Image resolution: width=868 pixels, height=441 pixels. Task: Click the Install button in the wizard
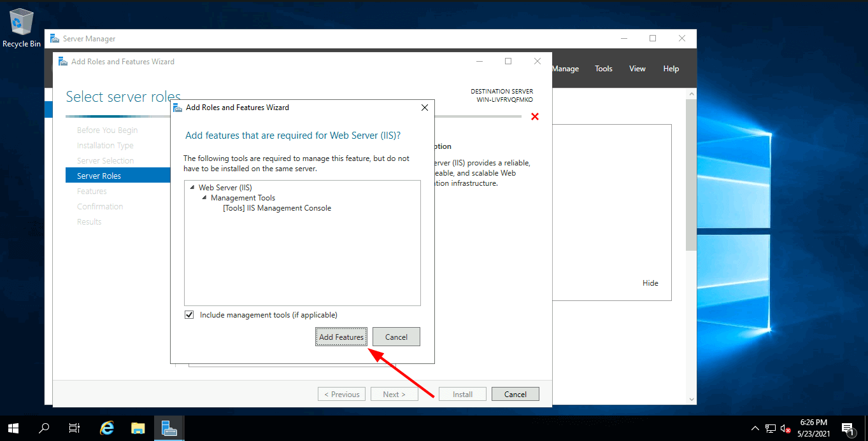click(462, 394)
